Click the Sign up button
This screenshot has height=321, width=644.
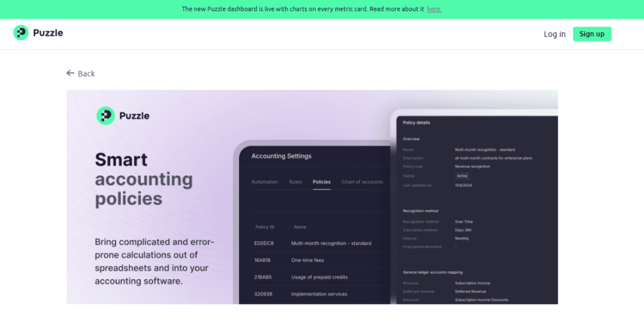pyautogui.click(x=592, y=34)
